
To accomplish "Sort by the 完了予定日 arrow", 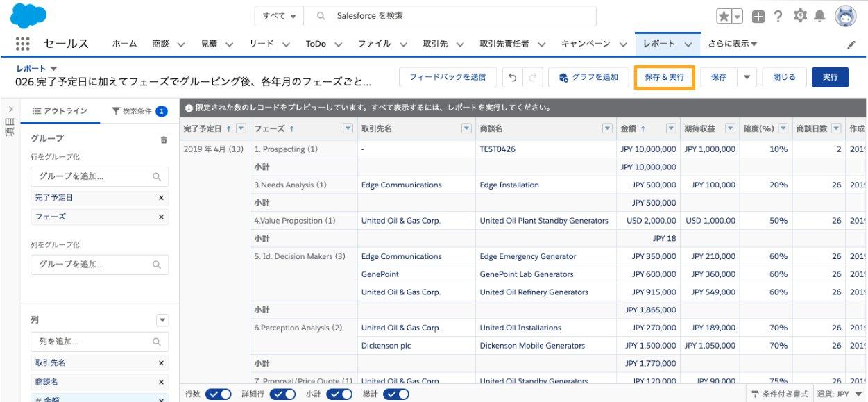I will tap(228, 128).
